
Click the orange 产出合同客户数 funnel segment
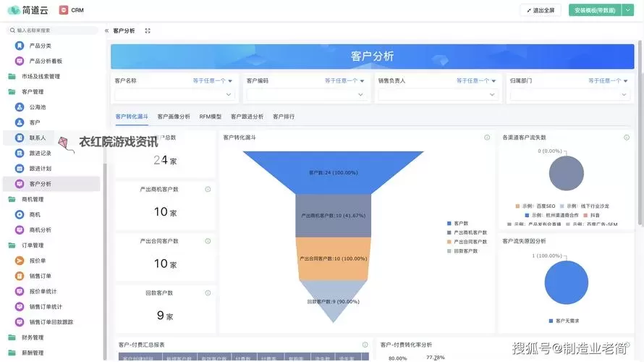(333, 258)
